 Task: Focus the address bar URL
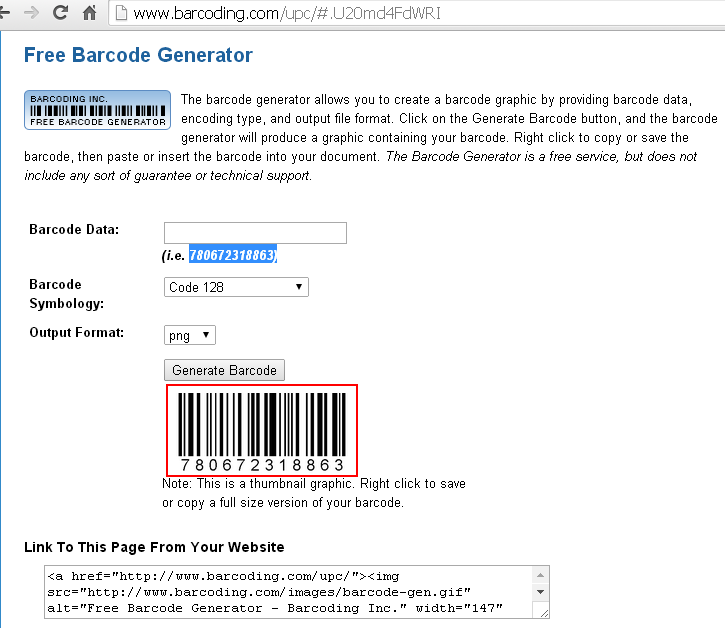click(x=287, y=13)
